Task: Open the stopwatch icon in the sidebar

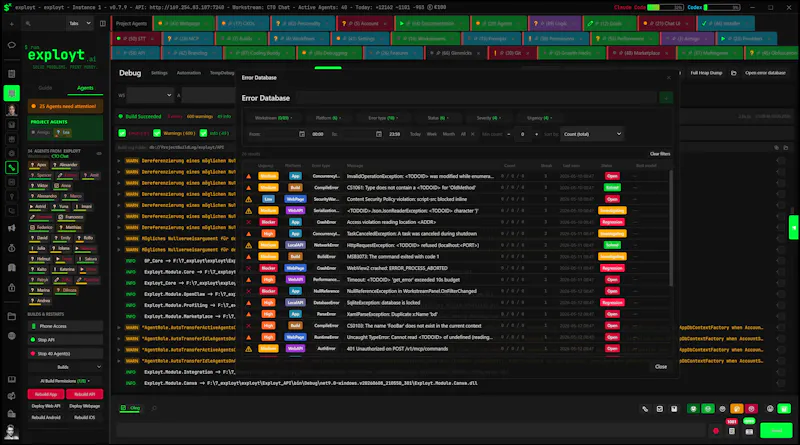Action: (x=11, y=248)
